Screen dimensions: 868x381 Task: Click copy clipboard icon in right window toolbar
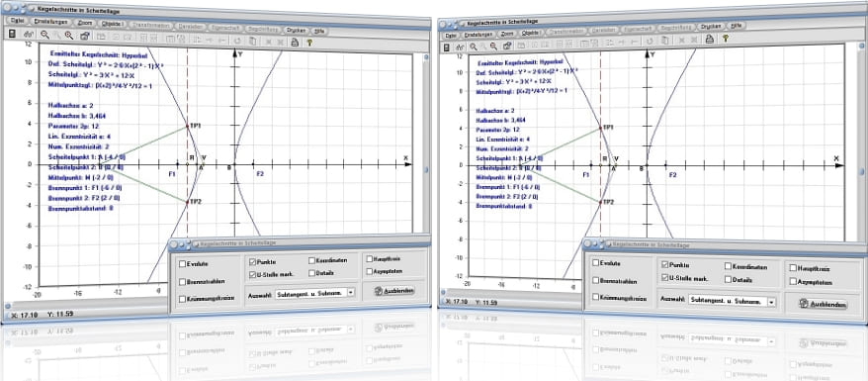[x=664, y=41]
